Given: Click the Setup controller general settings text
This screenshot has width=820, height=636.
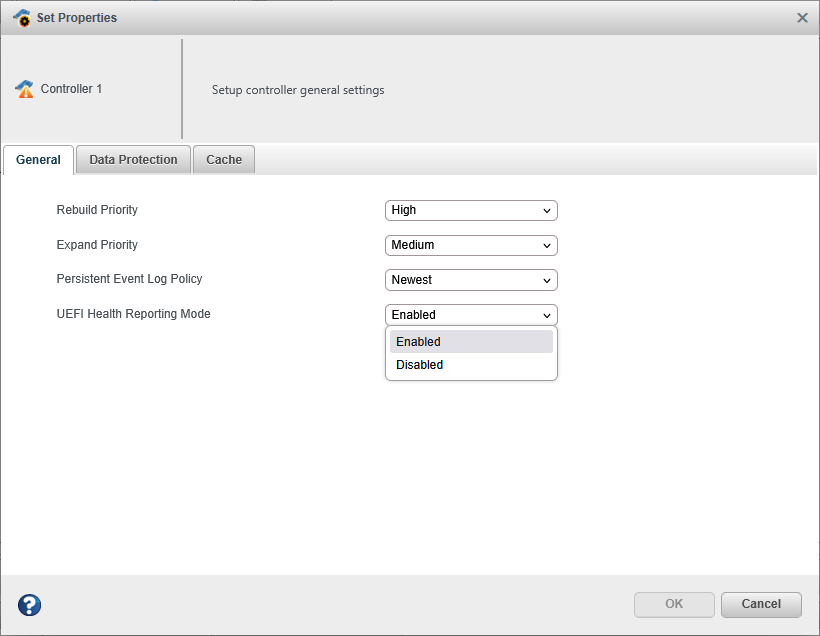Looking at the screenshot, I should tap(298, 90).
